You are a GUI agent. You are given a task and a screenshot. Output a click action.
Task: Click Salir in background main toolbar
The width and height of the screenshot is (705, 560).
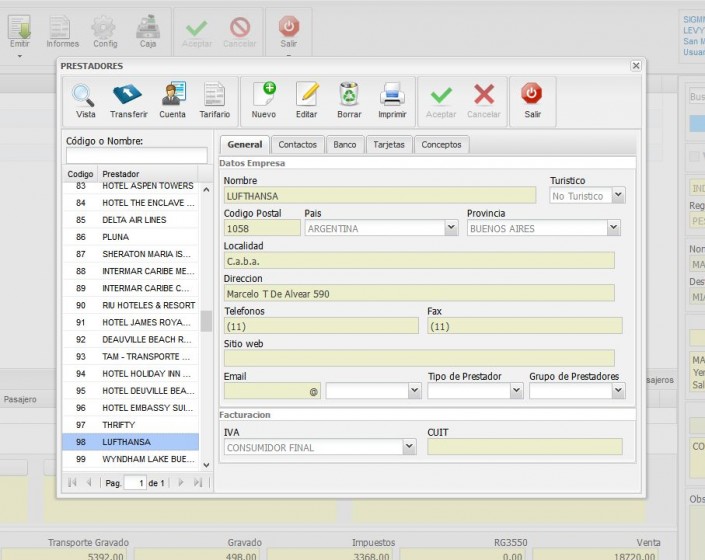point(289,33)
